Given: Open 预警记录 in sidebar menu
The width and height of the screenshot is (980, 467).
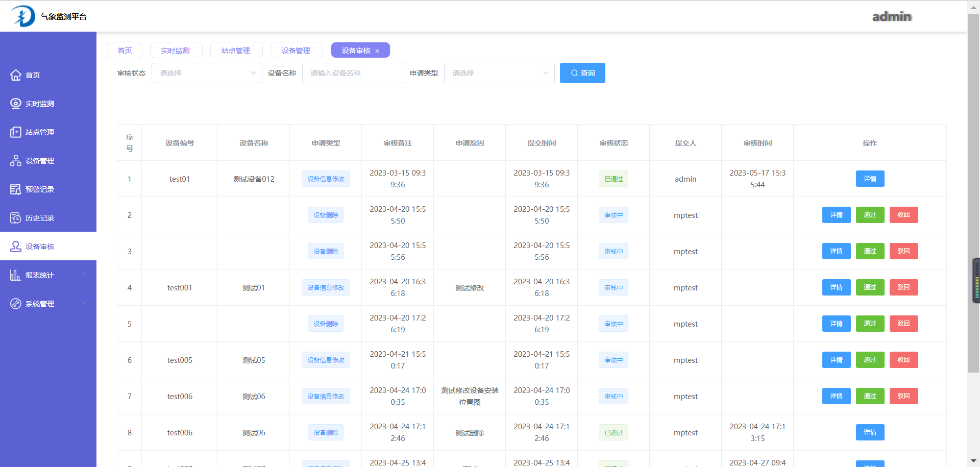Looking at the screenshot, I should click(x=48, y=189).
